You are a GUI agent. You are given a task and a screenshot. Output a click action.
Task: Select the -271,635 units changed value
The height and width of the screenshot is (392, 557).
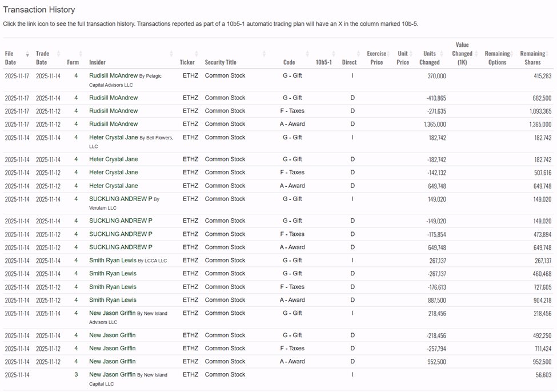tap(436, 111)
